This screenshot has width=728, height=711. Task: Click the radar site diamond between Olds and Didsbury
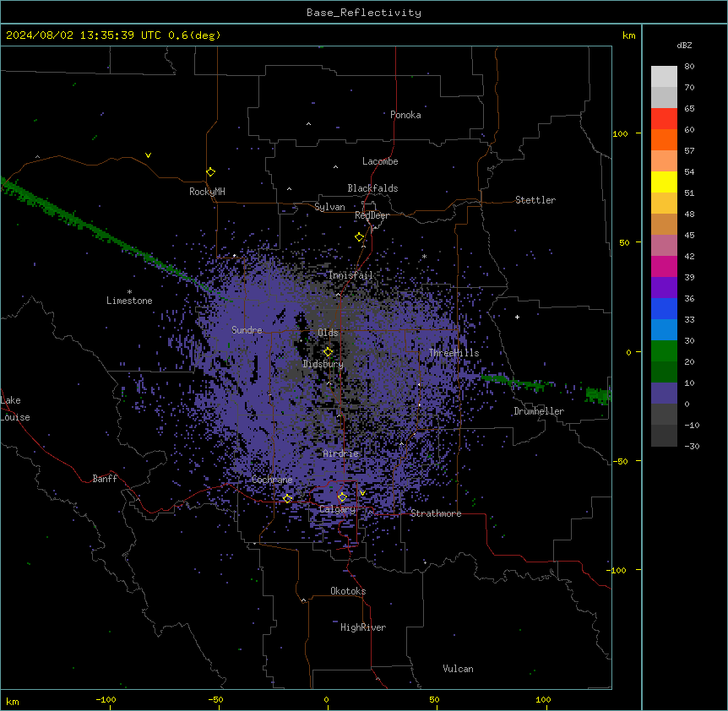point(328,352)
